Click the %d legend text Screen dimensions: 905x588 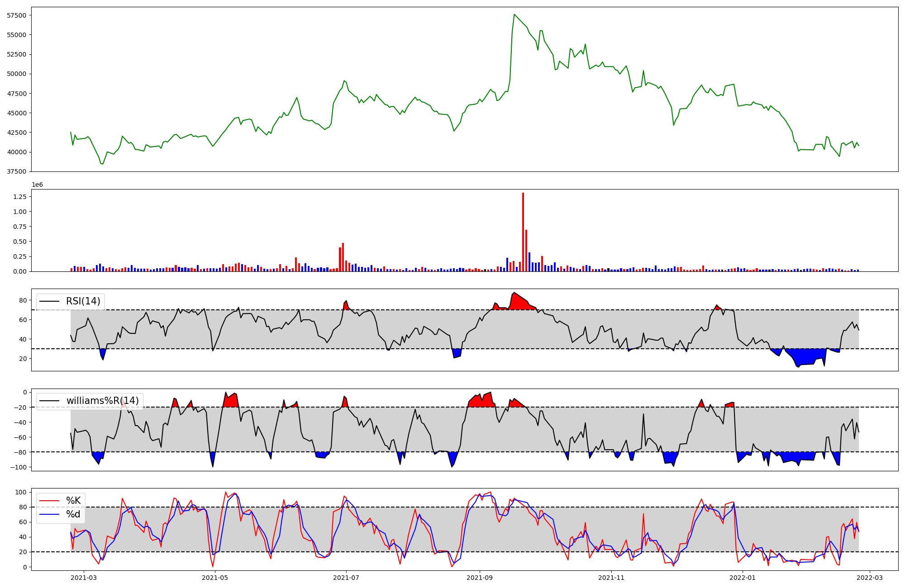[73, 514]
